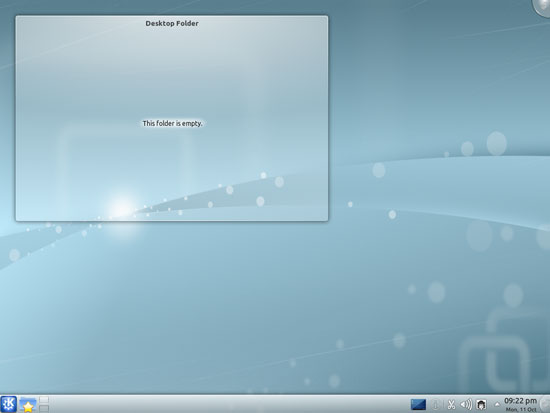This screenshot has height=413, width=550.
Task: Click the 'This folder is empty.' message
Action: coord(172,124)
